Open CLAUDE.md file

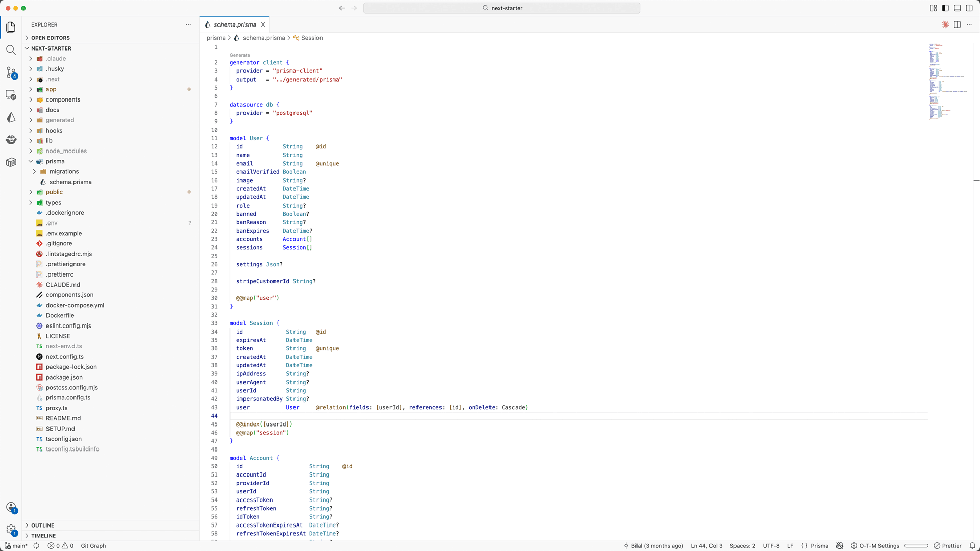[63, 285]
